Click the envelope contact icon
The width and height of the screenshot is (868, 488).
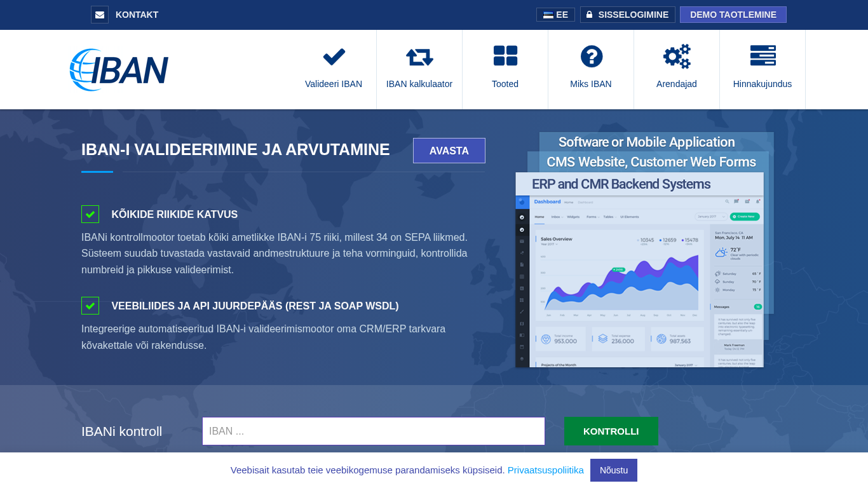100,15
